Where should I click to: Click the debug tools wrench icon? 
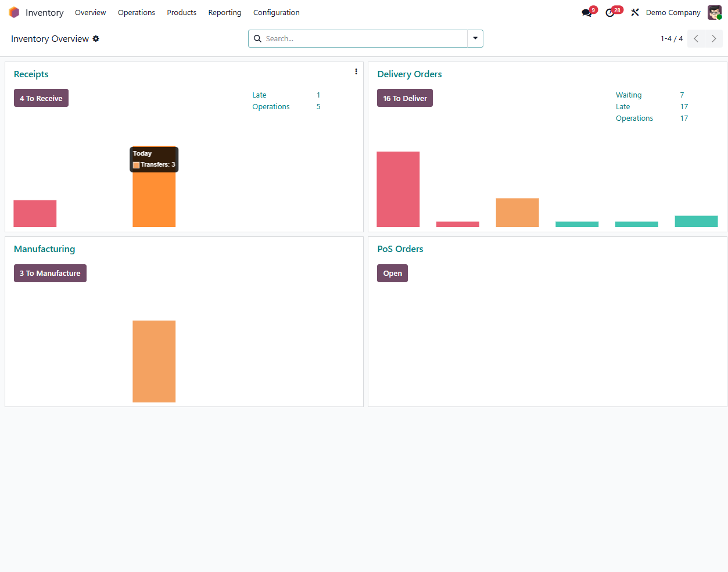pyautogui.click(x=635, y=12)
